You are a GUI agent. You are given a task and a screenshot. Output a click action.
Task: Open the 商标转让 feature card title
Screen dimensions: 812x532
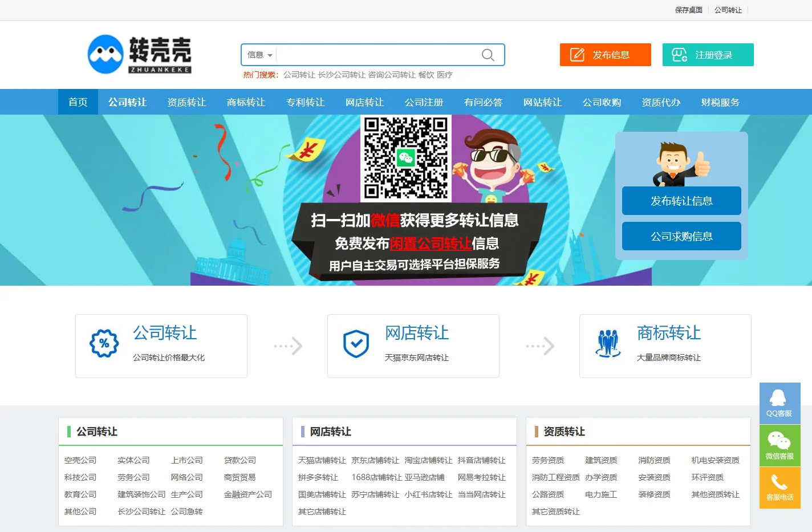pyautogui.click(x=669, y=332)
